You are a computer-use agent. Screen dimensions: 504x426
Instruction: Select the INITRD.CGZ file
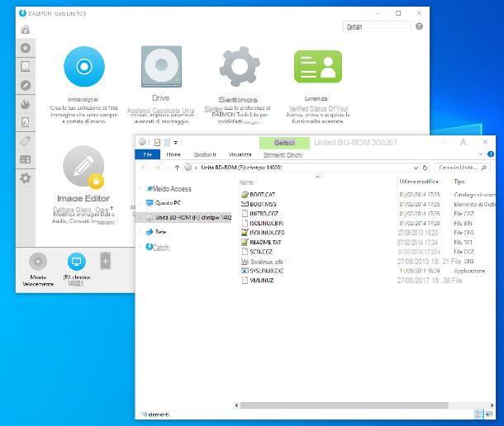click(259, 213)
